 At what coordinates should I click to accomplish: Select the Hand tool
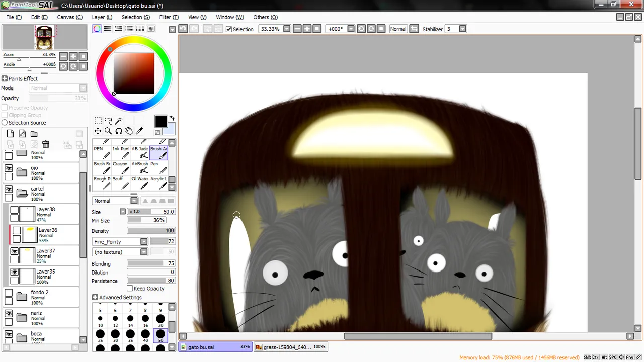coord(129,131)
